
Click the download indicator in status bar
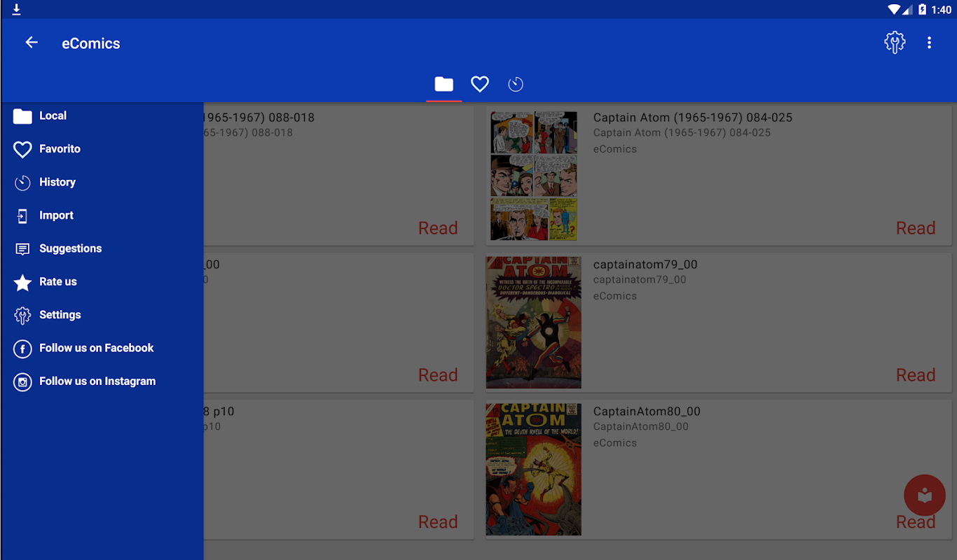coord(16,9)
